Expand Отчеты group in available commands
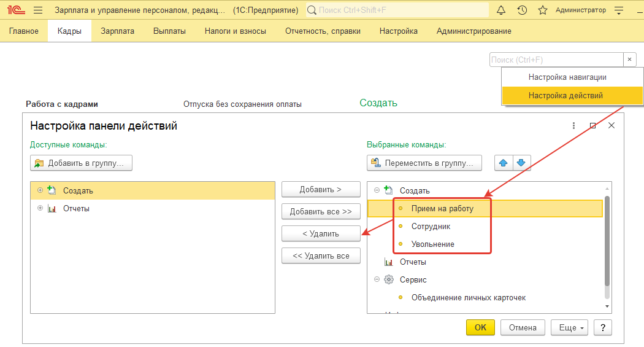Screen dimensions: 644x347 (40, 208)
